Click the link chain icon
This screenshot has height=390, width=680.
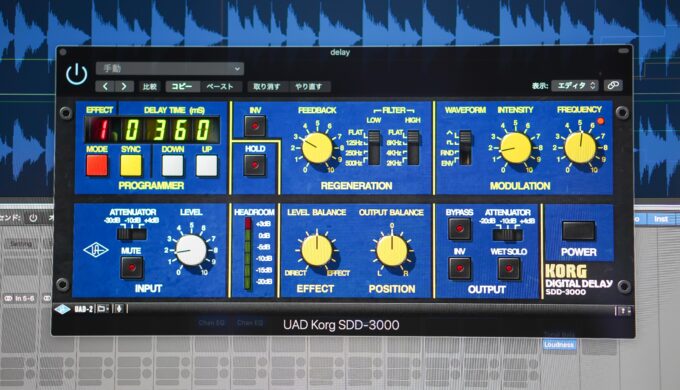coord(613,85)
